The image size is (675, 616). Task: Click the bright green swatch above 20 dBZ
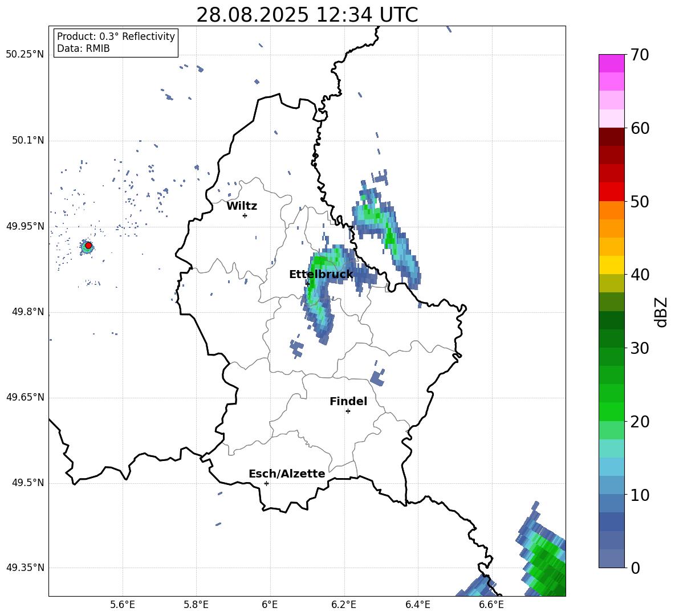[611, 411]
